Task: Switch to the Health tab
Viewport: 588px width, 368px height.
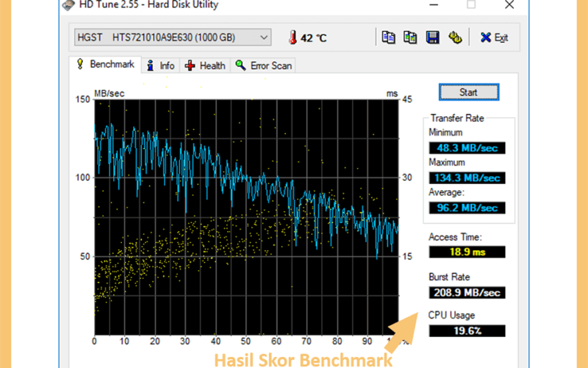Action: (x=205, y=66)
